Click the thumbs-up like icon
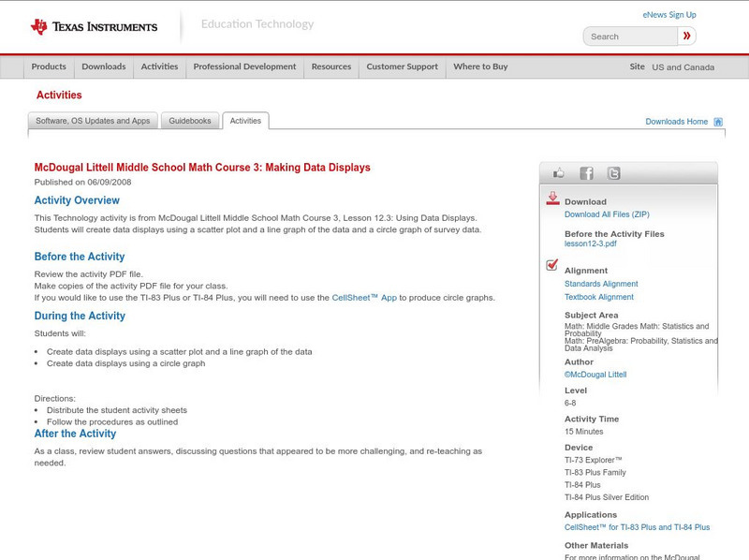The width and height of the screenshot is (749, 560). pyautogui.click(x=559, y=173)
